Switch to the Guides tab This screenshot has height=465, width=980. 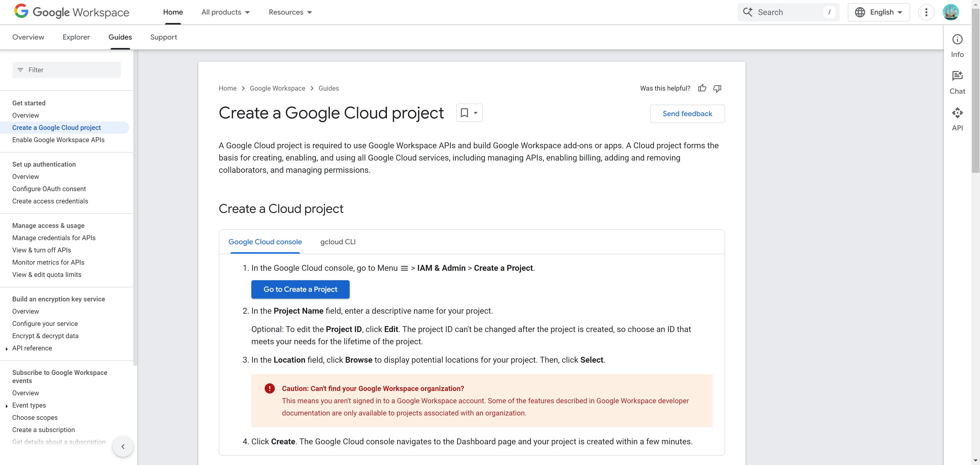click(x=120, y=37)
